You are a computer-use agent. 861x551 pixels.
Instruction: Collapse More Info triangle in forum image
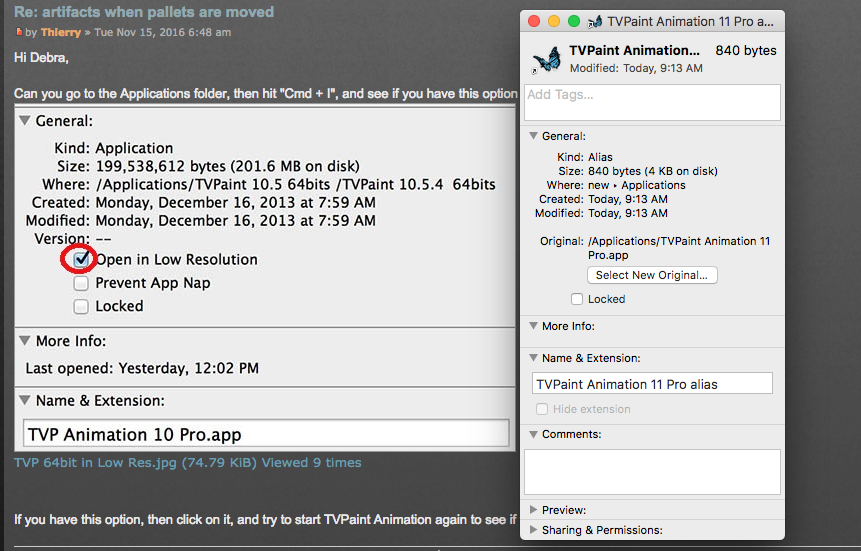[x=24, y=341]
